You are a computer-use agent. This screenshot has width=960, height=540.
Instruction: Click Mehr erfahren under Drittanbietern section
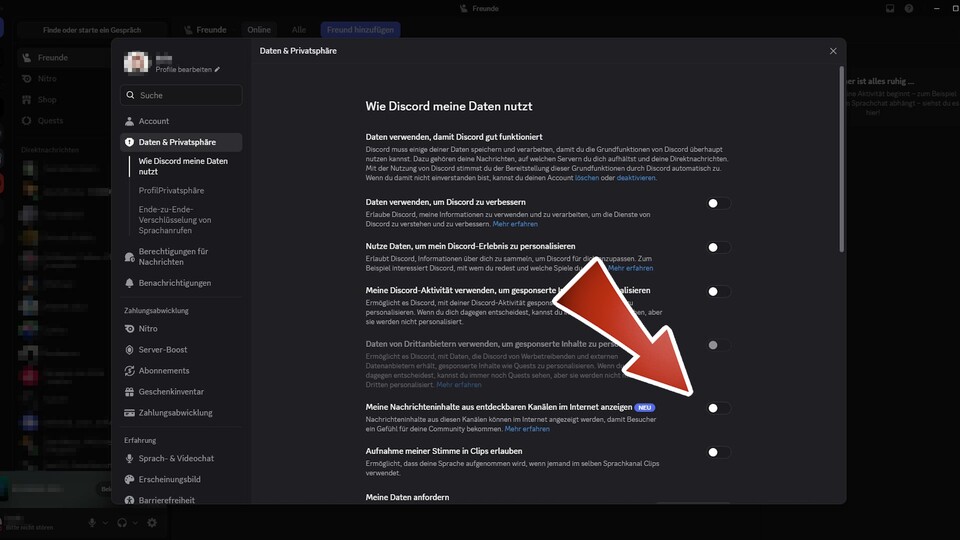coord(459,384)
